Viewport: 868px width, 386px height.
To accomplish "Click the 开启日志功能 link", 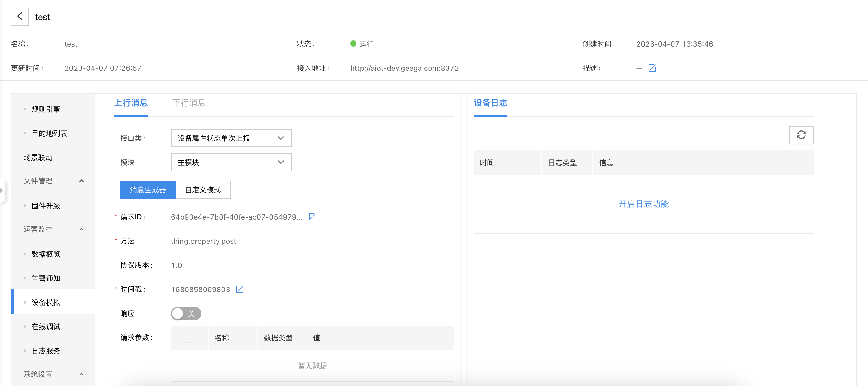I will pyautogui.click(x=643, y=204).
